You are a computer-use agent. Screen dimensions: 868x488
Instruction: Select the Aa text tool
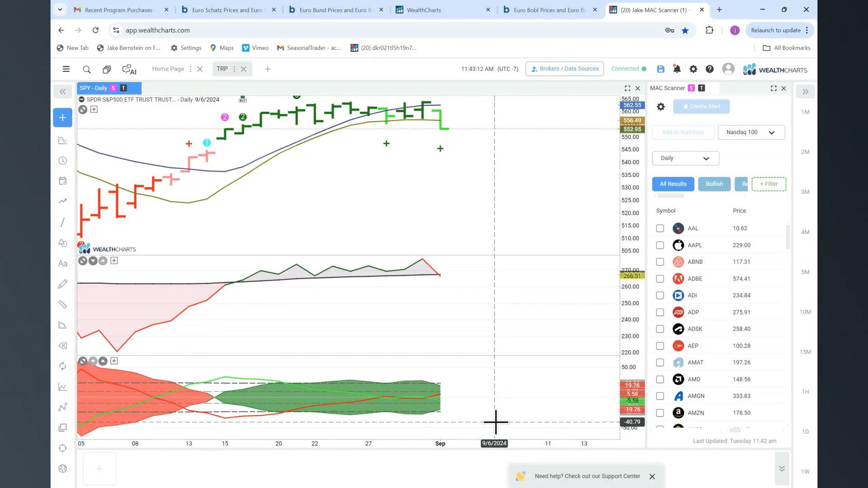point(62,263)
